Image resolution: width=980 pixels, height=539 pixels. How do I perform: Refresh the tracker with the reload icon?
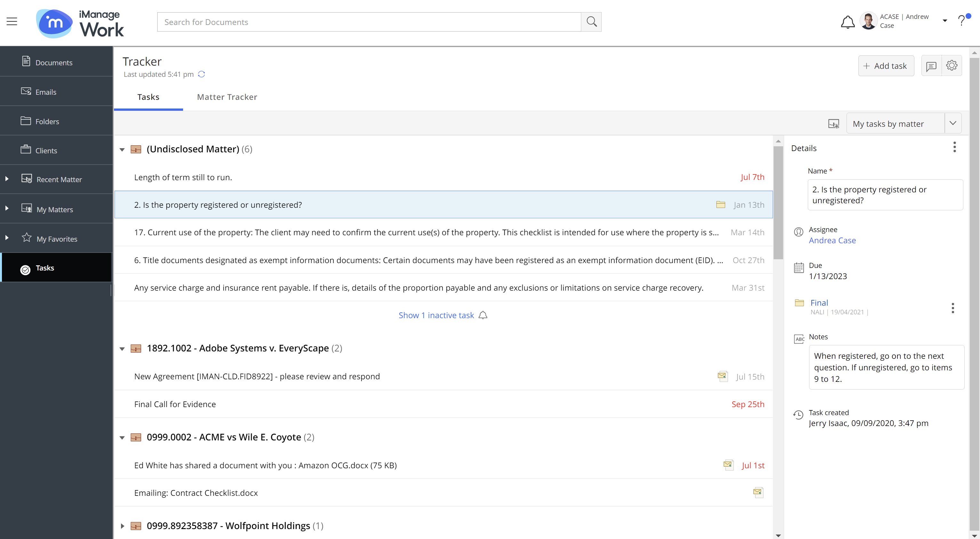coord(202,74)
